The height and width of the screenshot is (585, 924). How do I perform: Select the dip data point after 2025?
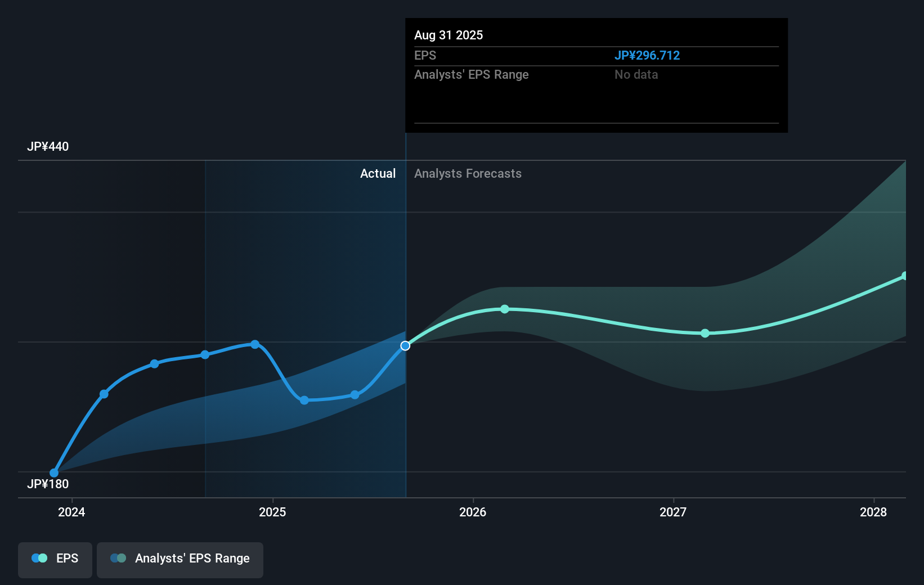point(304,400)
